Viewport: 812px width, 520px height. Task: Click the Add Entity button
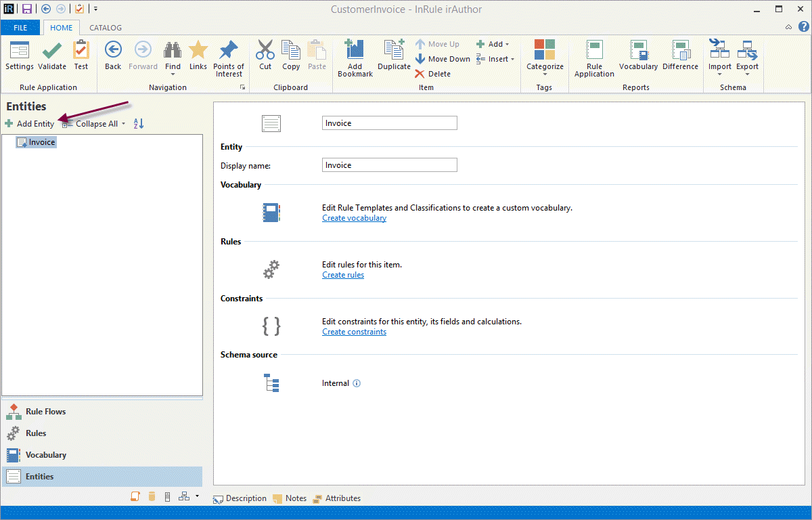30,124
